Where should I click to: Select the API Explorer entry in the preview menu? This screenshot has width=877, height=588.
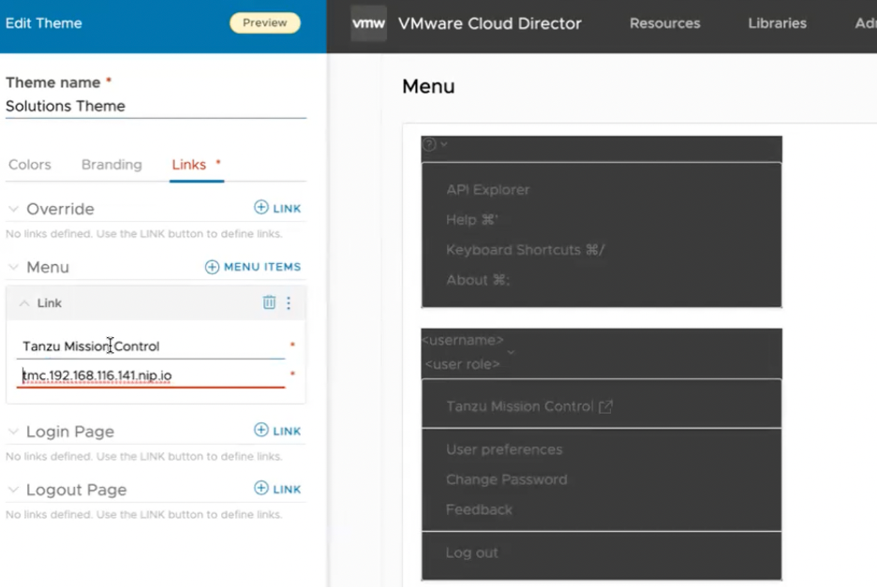coord(487,189)
